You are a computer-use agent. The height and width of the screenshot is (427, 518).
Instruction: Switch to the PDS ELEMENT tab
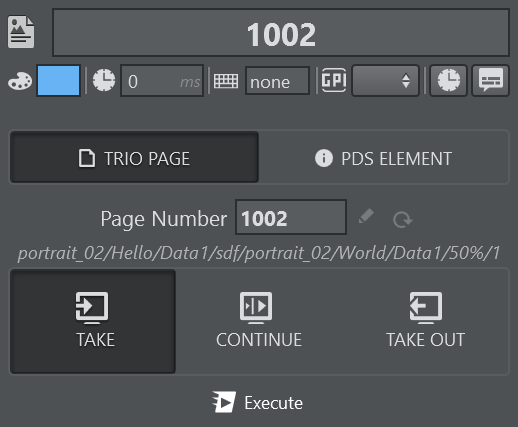[384, 157]
